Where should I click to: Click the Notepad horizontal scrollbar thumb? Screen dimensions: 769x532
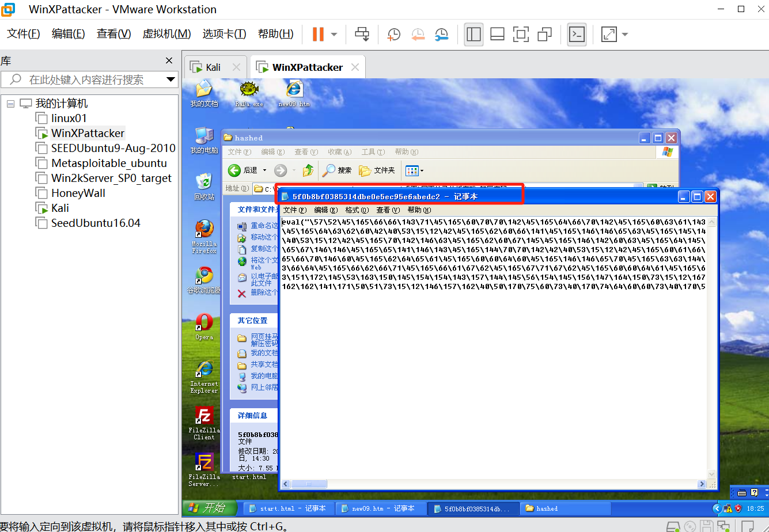[x=309, y=484]
